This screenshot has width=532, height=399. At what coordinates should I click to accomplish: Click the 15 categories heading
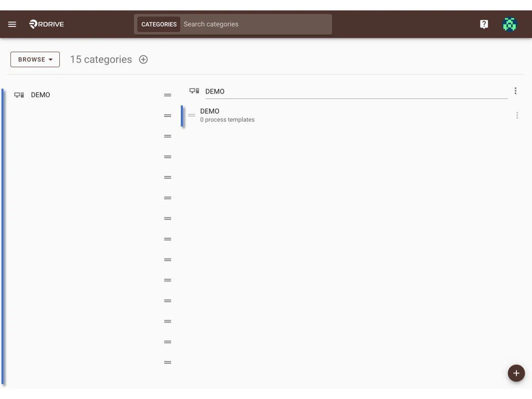101,59
